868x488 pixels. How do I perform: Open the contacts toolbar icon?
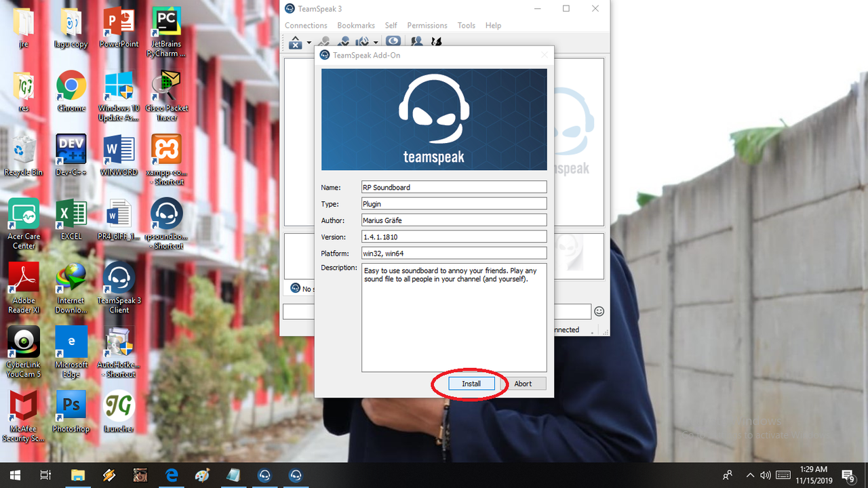[x=416, y=41]
